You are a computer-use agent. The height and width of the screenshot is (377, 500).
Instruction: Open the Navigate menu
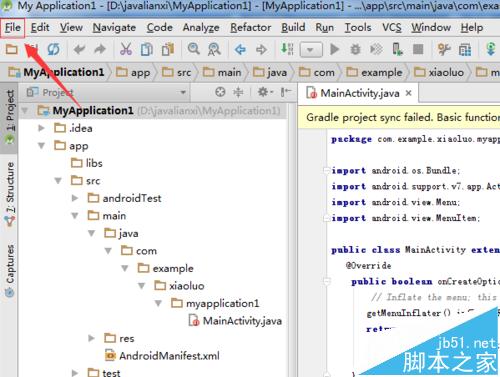114,27
